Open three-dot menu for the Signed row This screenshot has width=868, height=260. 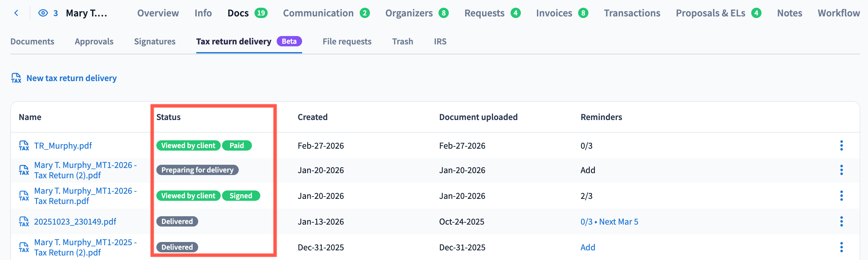pos(841,196)
